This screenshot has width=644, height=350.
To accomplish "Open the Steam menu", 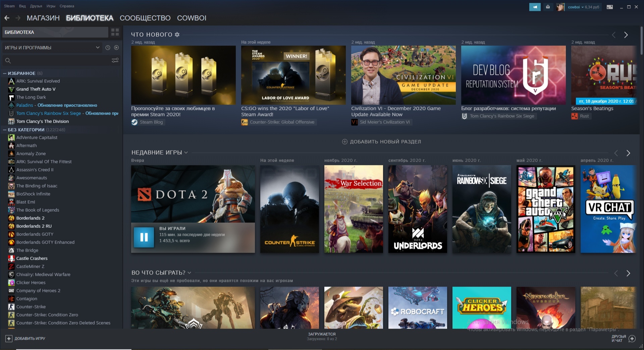I will (x=9, y=6).
